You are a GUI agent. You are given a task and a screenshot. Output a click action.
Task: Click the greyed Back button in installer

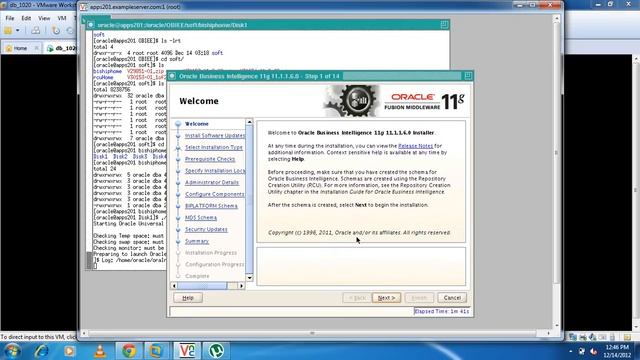click(357, 298)
